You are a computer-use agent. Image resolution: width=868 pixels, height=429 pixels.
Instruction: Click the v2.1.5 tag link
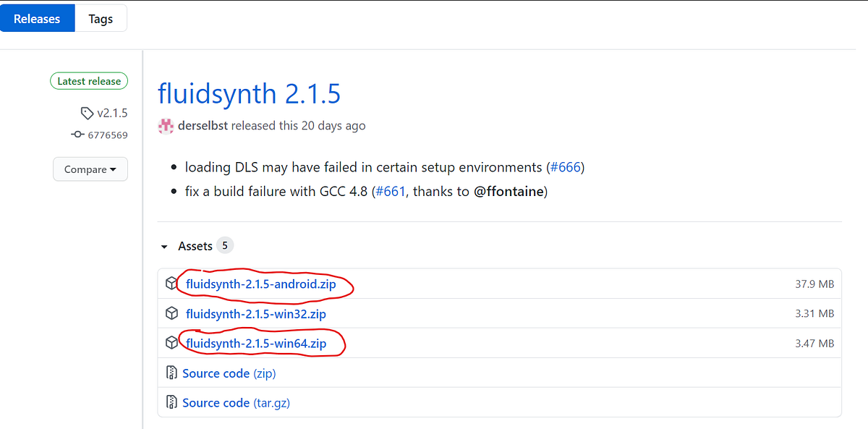[x=112, y=113]
